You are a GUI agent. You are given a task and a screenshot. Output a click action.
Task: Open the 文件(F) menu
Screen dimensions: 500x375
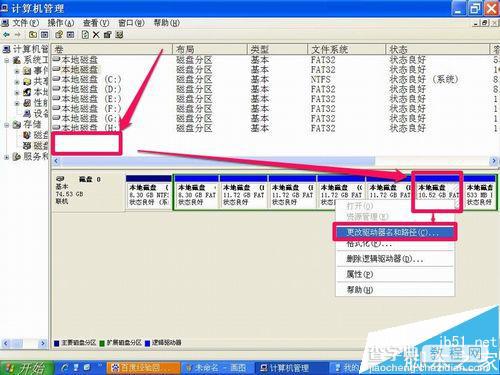point(26,23)
